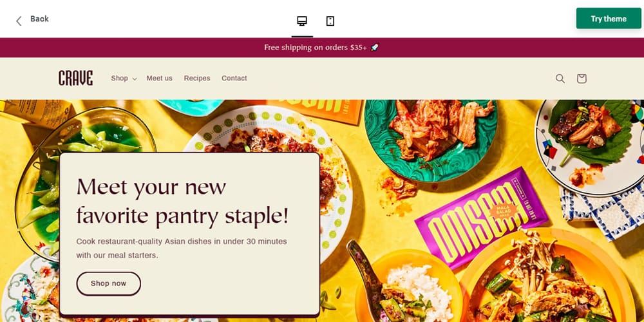The width and height of the screenshot is (644, 322).
Task: Click the hero headline about pantry staple
Action: point(182,201)
